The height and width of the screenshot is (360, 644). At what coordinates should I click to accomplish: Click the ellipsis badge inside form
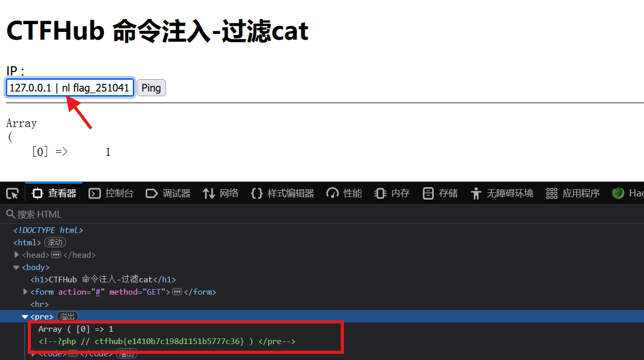coord(177,292)
